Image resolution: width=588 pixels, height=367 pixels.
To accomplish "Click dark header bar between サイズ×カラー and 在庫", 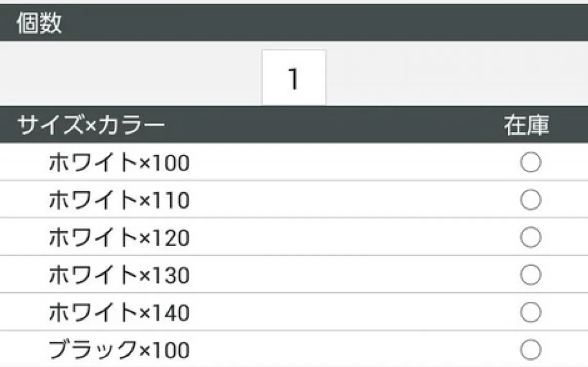I will [334, 126].
